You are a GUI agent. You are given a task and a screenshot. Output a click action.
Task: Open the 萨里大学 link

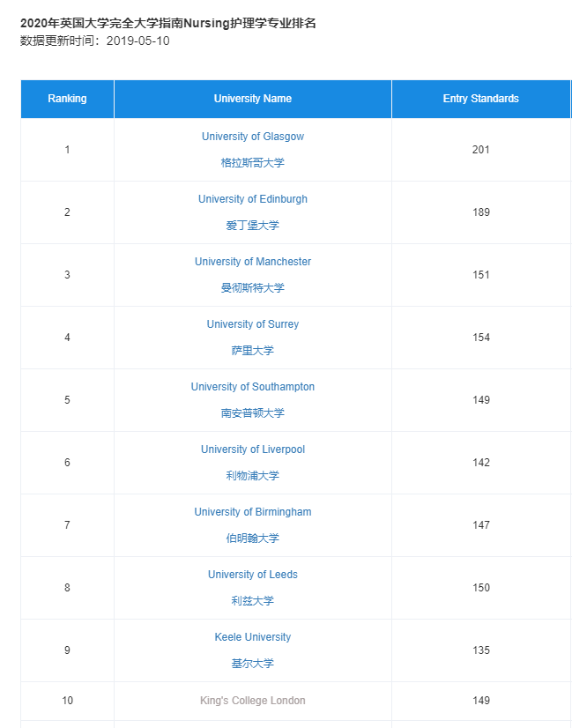coord(253,351)
